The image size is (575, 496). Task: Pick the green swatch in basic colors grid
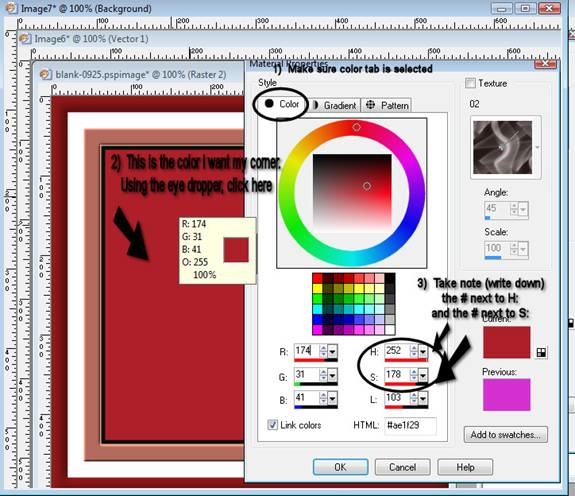[317, 298]
